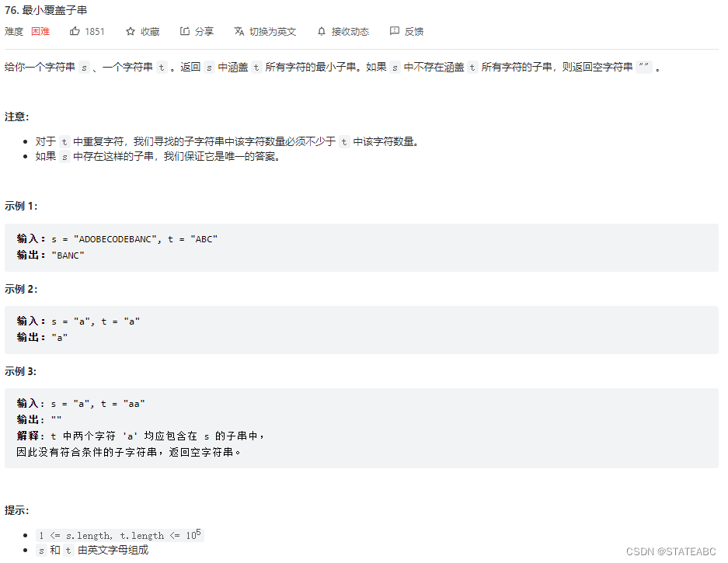Click the 示例 1: heading

coord(21,206)
